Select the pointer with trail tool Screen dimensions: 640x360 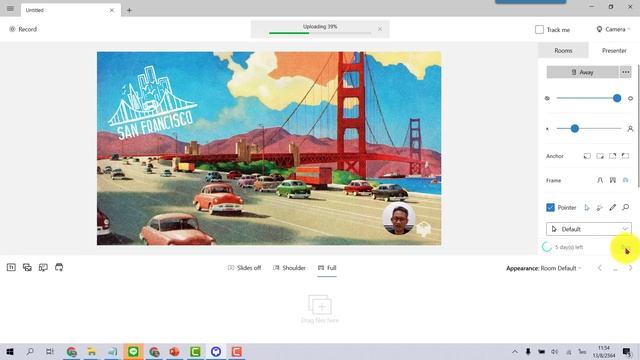[600, 207]
